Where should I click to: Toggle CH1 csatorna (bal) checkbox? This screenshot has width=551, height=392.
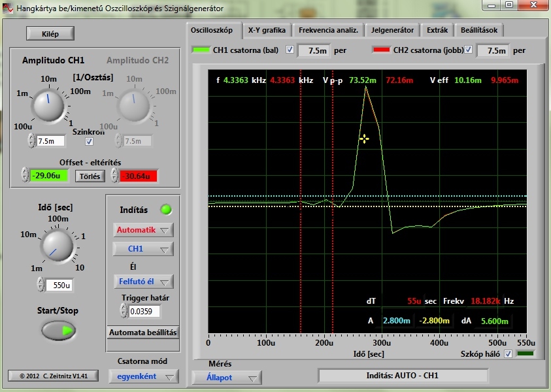pos(290,50)
